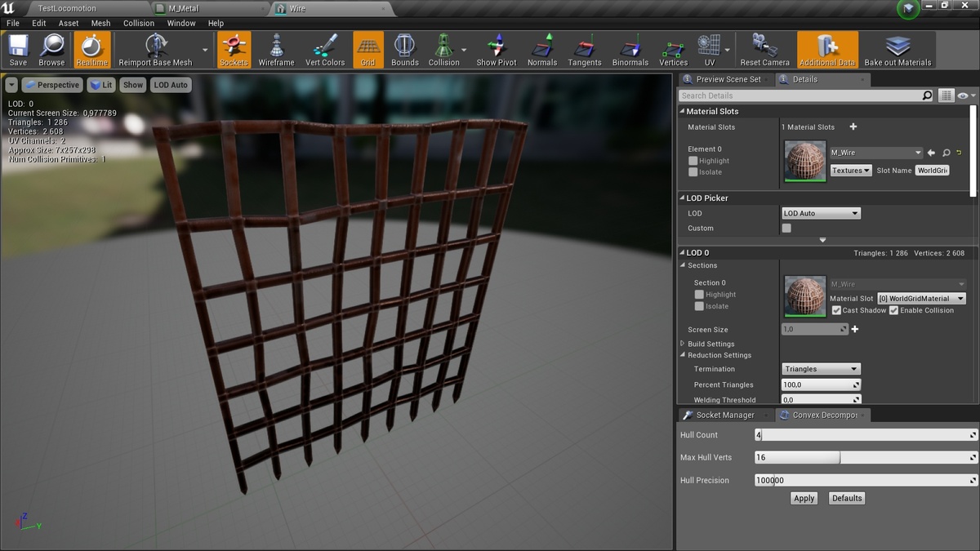Open the Mesh menu
980x551 pixels.
click(x=101, y=23)
